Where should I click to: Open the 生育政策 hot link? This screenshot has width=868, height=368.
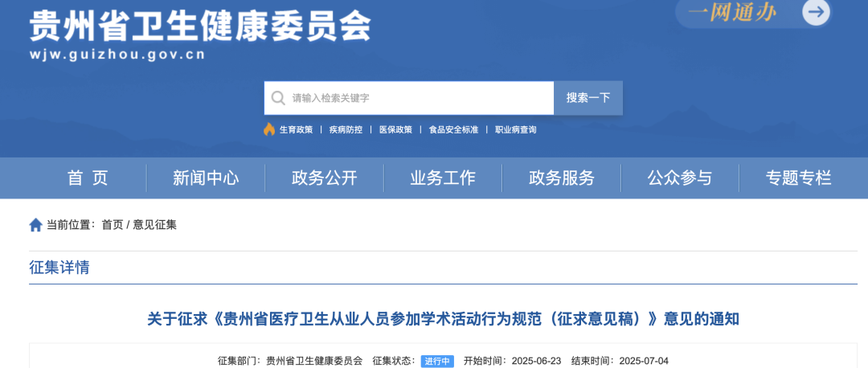tap(296, 129)
